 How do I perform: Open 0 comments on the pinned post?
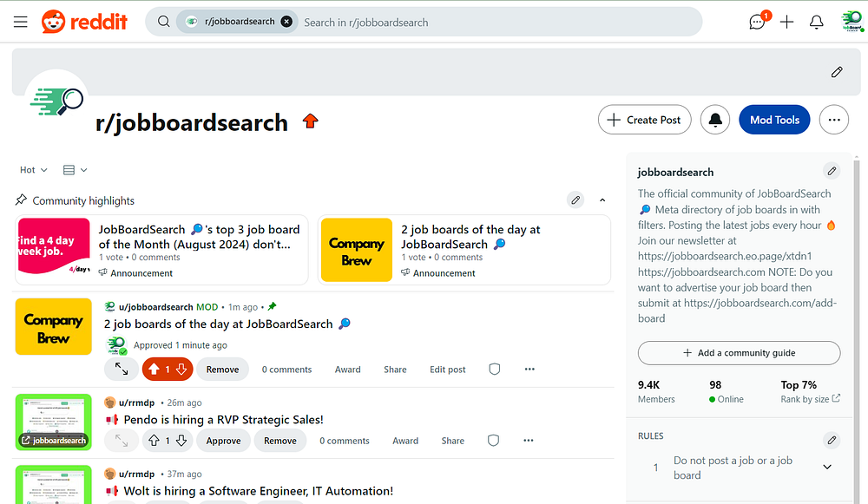pos(286,369)
